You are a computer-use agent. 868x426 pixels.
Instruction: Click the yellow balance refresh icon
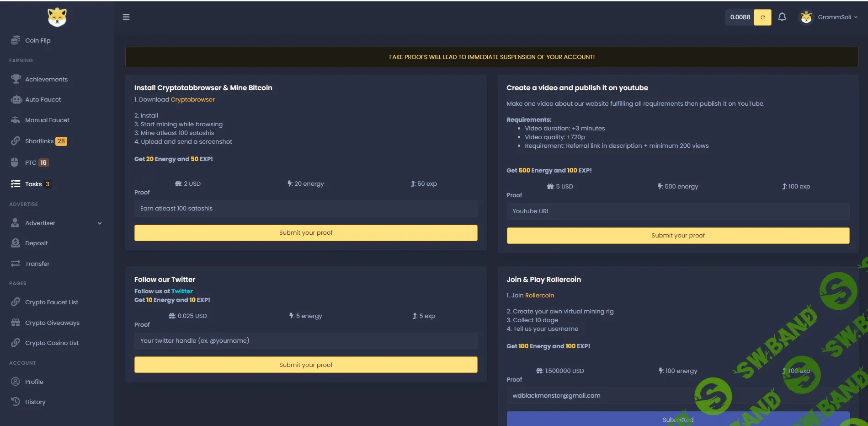pos(762,17)
